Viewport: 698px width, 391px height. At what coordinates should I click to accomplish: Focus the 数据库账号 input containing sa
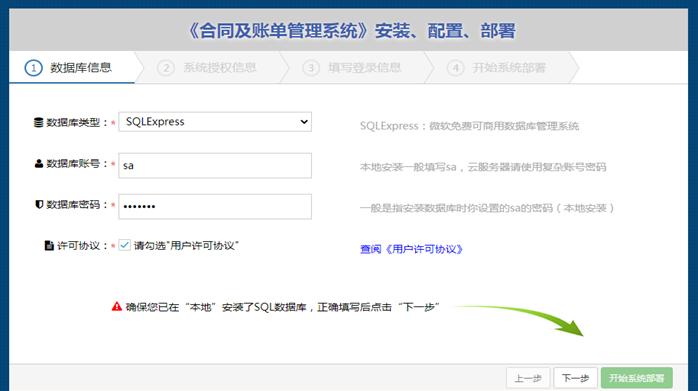[x=215, y=166]
